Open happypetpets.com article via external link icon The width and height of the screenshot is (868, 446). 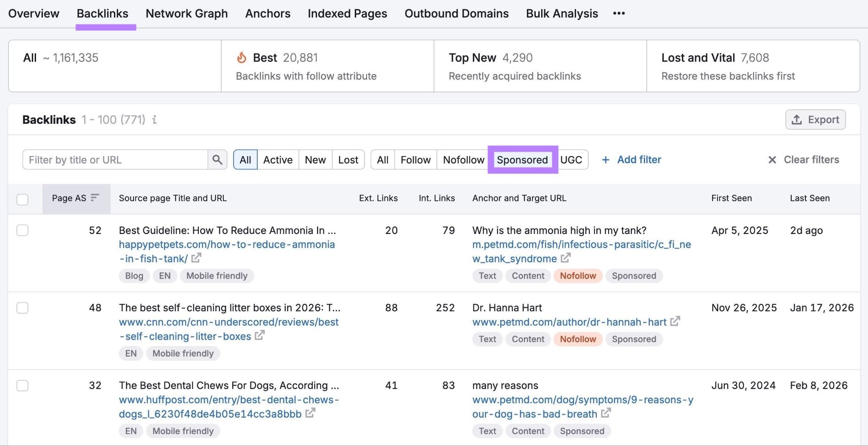[196, 258]
